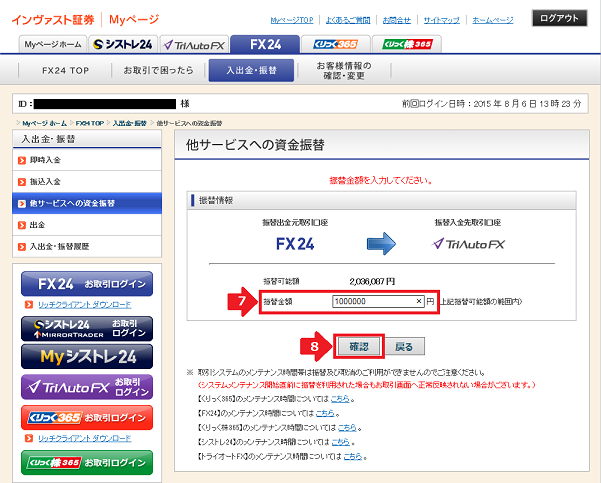Click FX24 TOP breadcrumb link

[90, 123]
